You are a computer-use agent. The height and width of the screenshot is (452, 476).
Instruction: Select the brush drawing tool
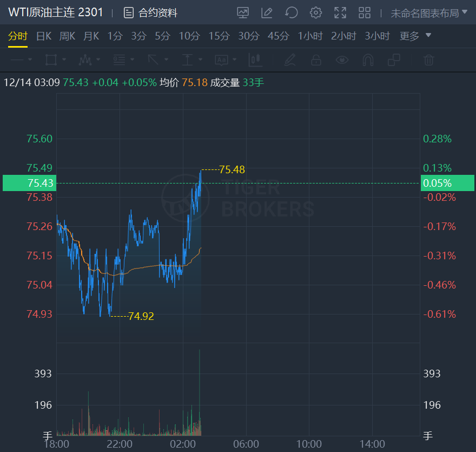click(x=290, y=60)
